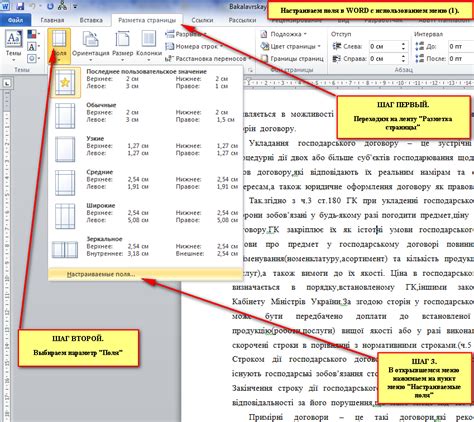Click the tab selector at ruler corner
474x422 pixels.
click(6, 83)
